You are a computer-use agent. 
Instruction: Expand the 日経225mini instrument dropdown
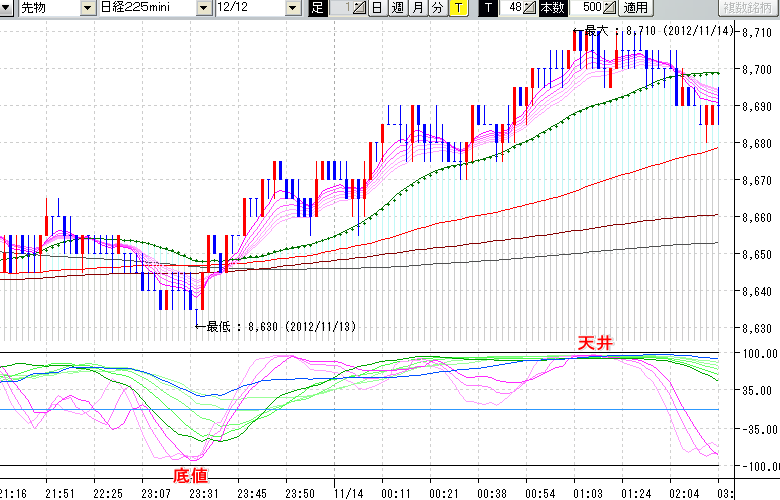click(x=204, y=8)
